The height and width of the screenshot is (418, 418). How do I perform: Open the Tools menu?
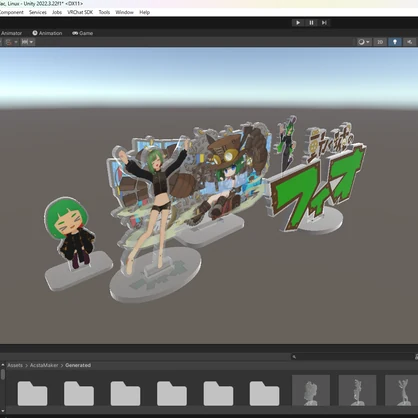[104, 12]
